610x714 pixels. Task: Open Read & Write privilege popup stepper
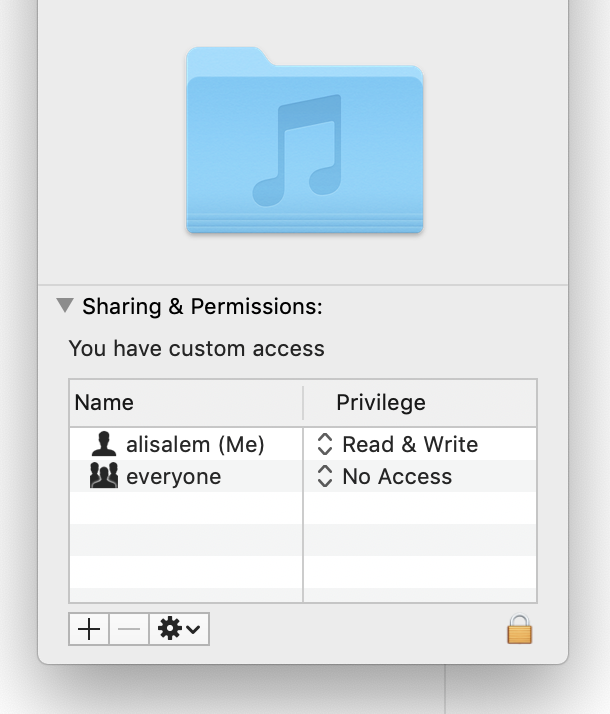point(325,444)
